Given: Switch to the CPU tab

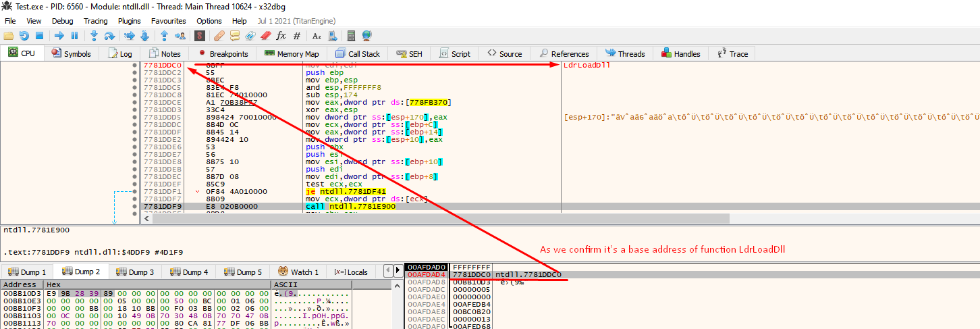Looking at the screenshot, I should coord(22,53).
